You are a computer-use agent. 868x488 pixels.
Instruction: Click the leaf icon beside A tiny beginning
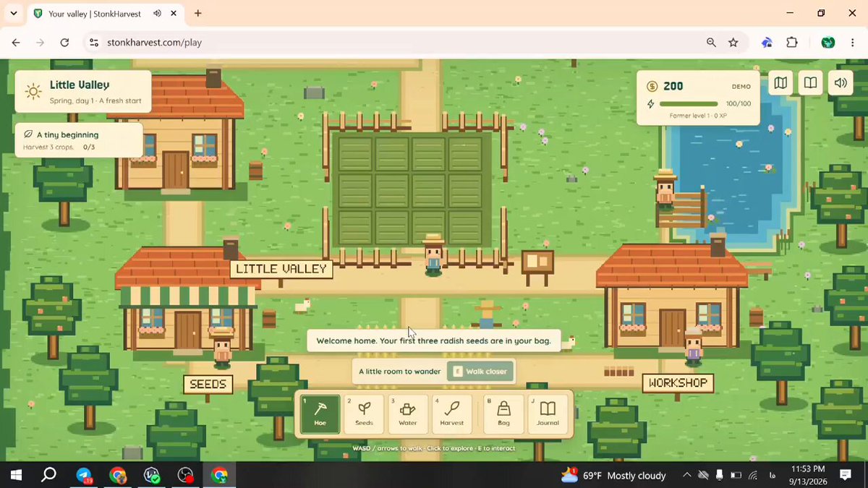(x=28, y=134)
